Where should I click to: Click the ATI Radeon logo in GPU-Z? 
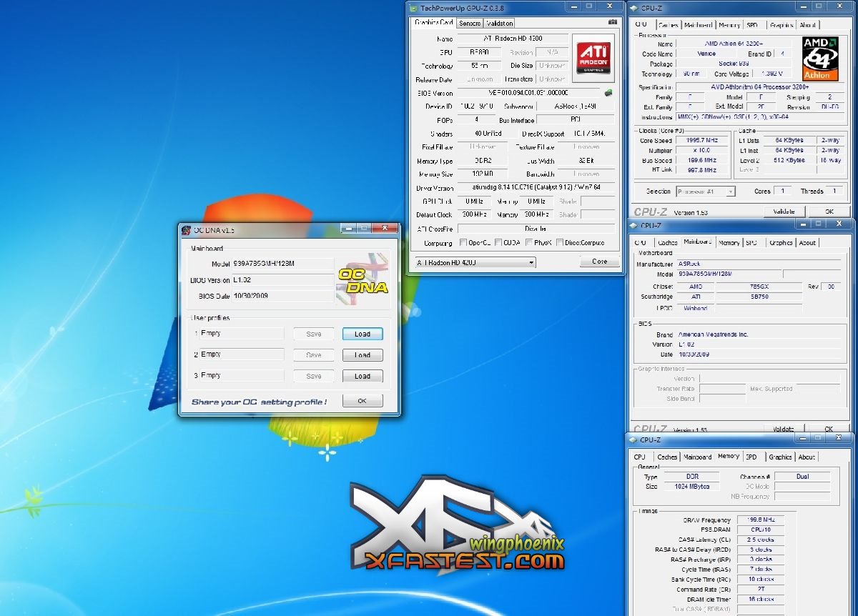[x=593, y=58]
